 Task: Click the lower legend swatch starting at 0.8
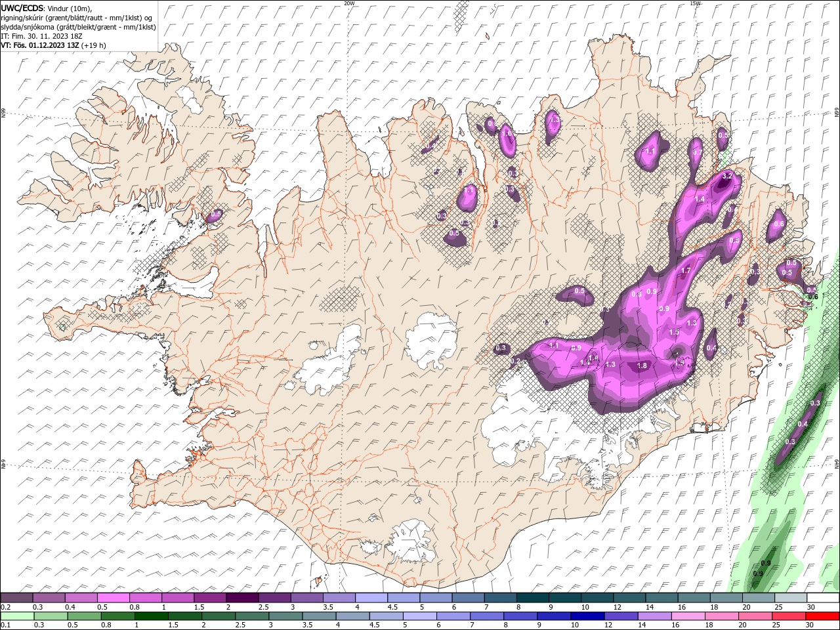(117, 616)
